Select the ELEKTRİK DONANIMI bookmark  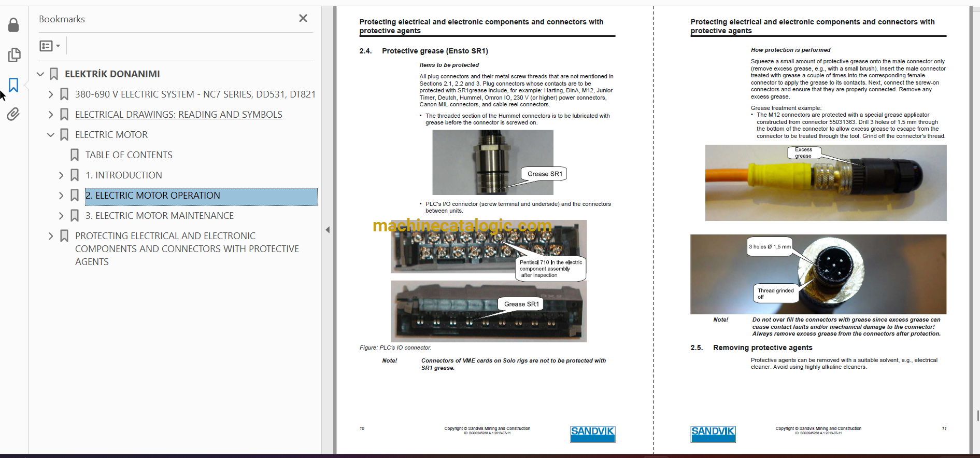112,74
